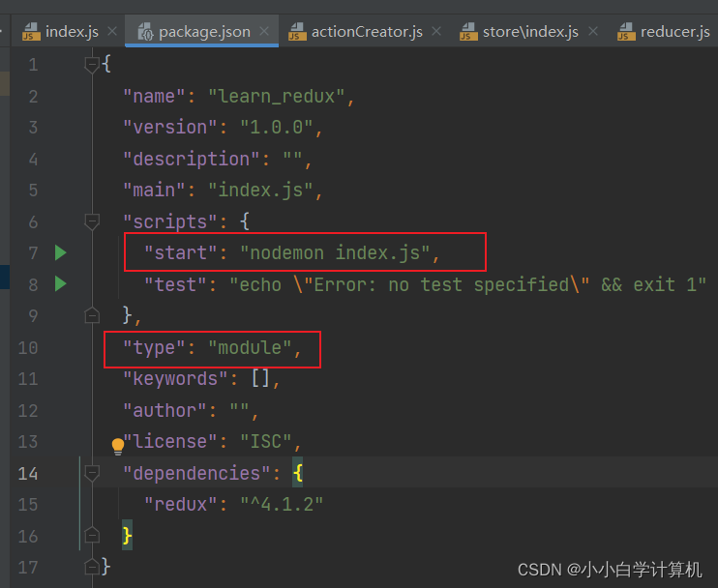
Task: Place cursor on "learn_redux" value
Action: click(x=277, y=96)
